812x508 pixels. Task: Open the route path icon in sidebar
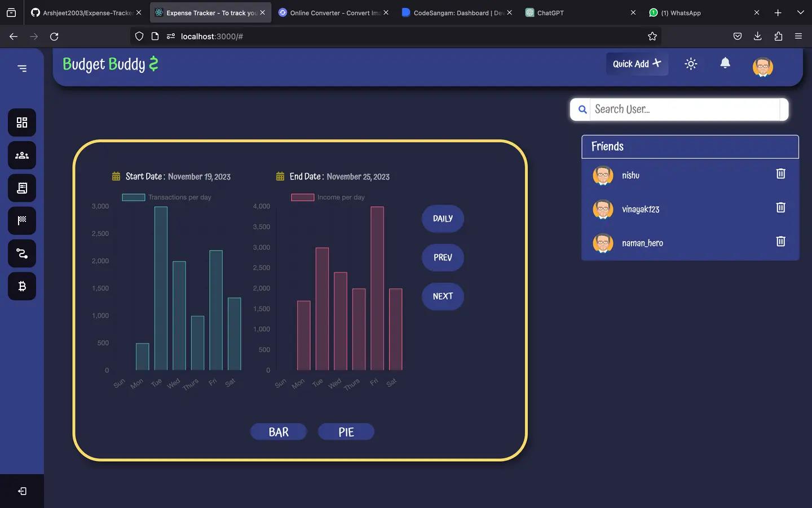[22, 253]
